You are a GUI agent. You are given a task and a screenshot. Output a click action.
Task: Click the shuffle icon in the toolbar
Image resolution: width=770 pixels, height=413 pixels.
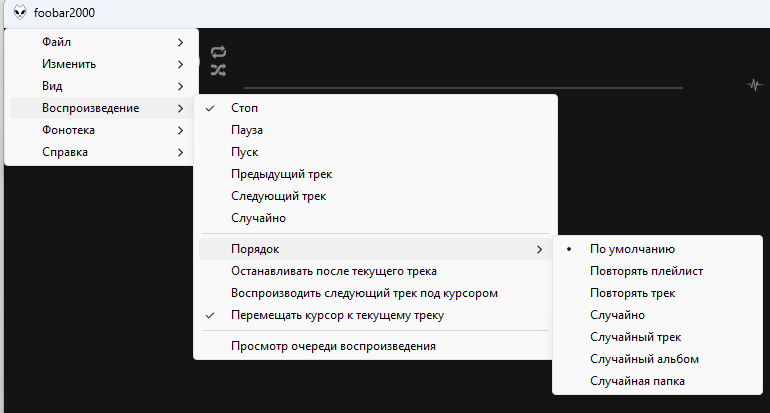(219, 70)
